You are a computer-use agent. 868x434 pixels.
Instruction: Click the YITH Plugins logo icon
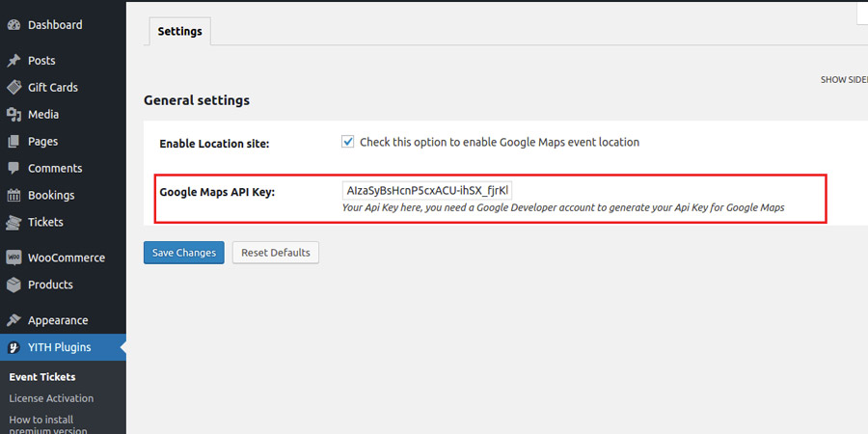14,347
